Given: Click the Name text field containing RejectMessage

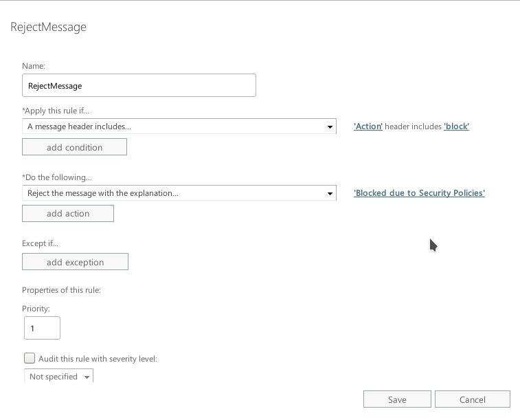Looking at the screenshot, I should [x=139, y=86].
